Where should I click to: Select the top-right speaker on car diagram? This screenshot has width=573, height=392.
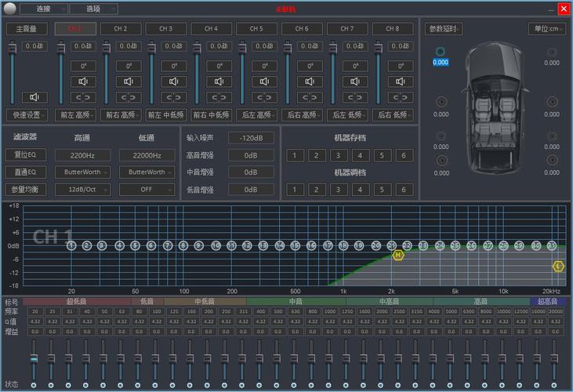pyautogui.click(x=551, y=53)
